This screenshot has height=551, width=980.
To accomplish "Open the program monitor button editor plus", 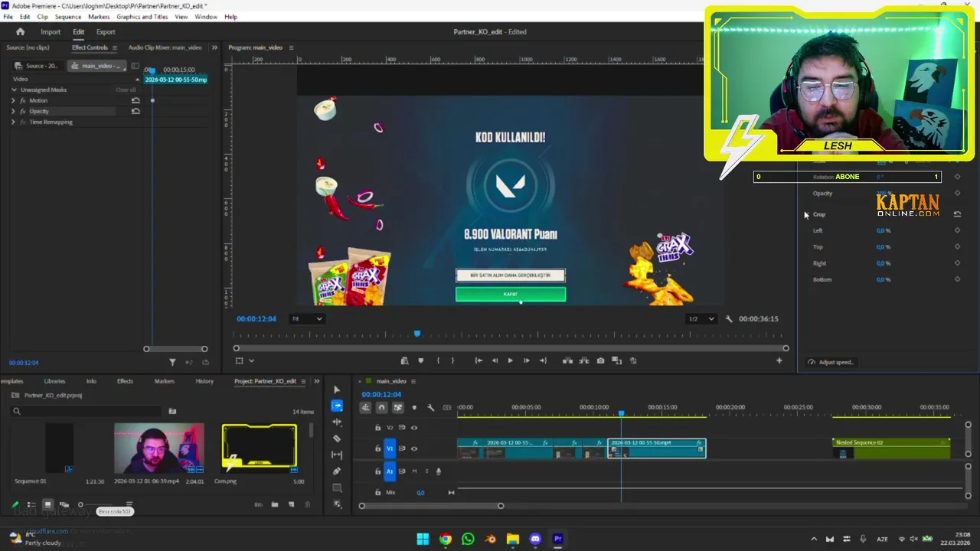I will (x=779, y=360).
